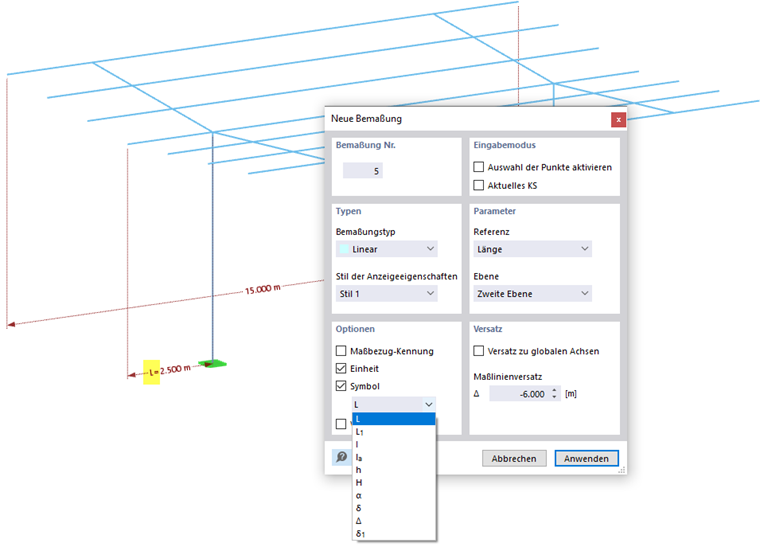Decrease Maßlinienversatz with down stepper arrow
Viewport: 760px width, 547px height.
coord(554,398)
